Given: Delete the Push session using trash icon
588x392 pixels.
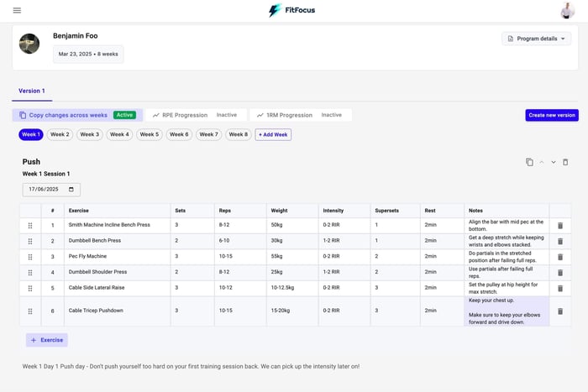Looking at the screenshot, I should tap(565, 162).
